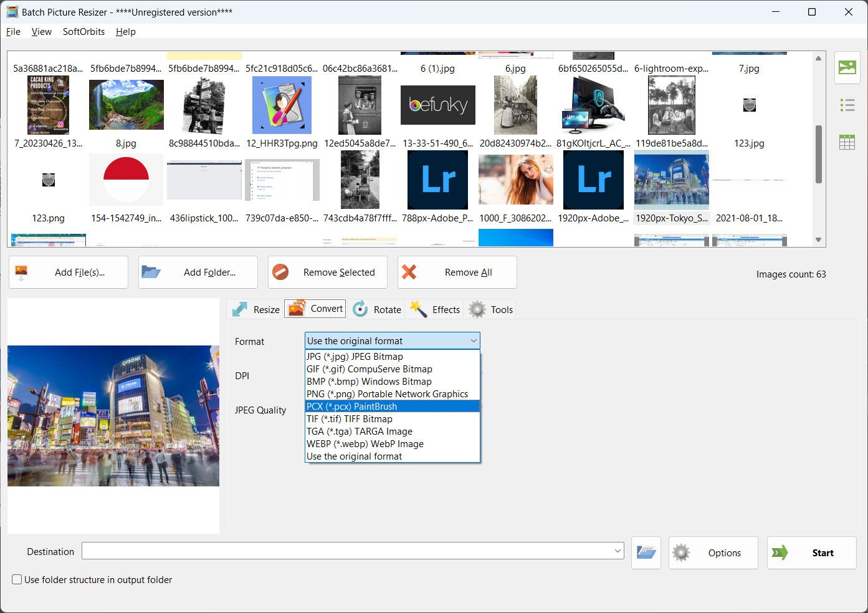Click the destination folder browse icon
Viewport: 868px width, 613px height.
coord(646,553)
